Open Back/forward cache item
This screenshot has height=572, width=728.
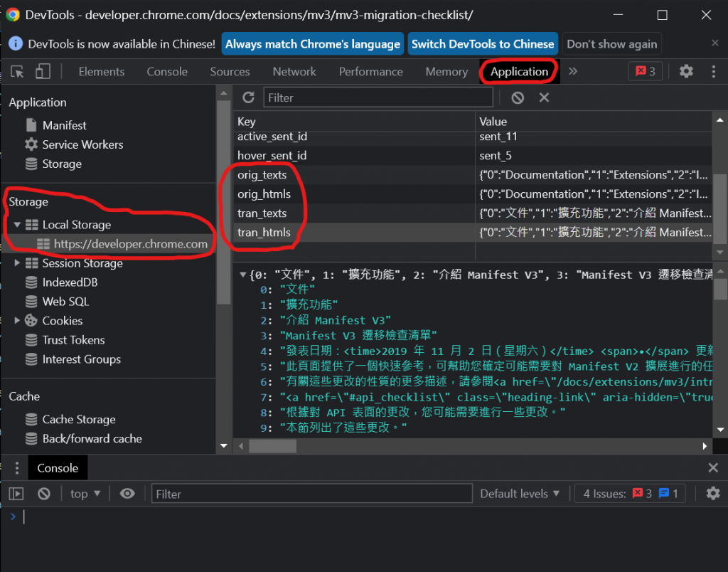(x=92, y=438)
